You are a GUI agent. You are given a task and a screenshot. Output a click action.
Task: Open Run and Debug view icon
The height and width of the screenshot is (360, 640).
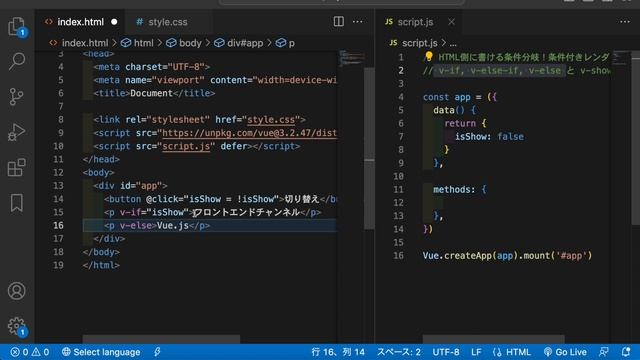pos(17,132)
